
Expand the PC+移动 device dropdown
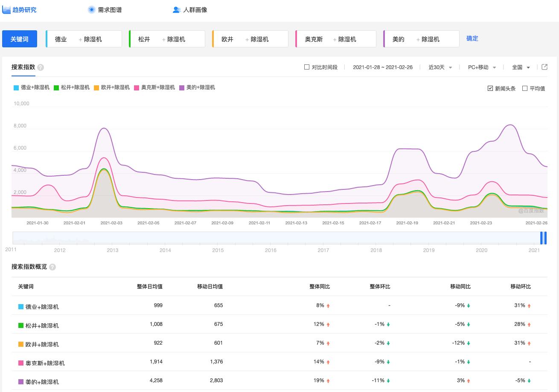[482, 67]
